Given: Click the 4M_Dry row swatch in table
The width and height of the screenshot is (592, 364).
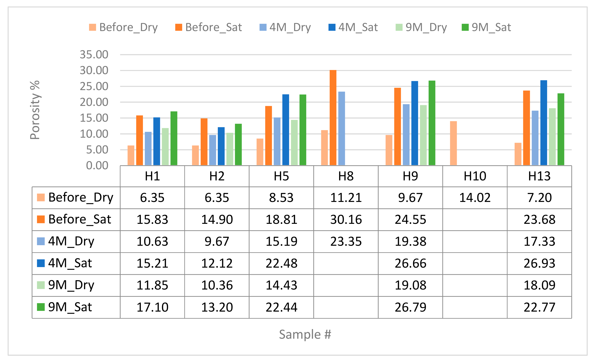Looking at the screenshot, I should point(41,241).
